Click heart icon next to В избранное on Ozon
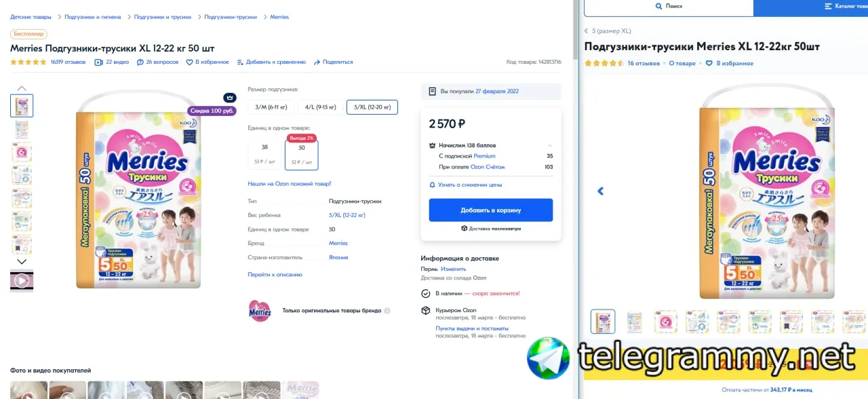 pyautogui.click(x=190, y=62)
